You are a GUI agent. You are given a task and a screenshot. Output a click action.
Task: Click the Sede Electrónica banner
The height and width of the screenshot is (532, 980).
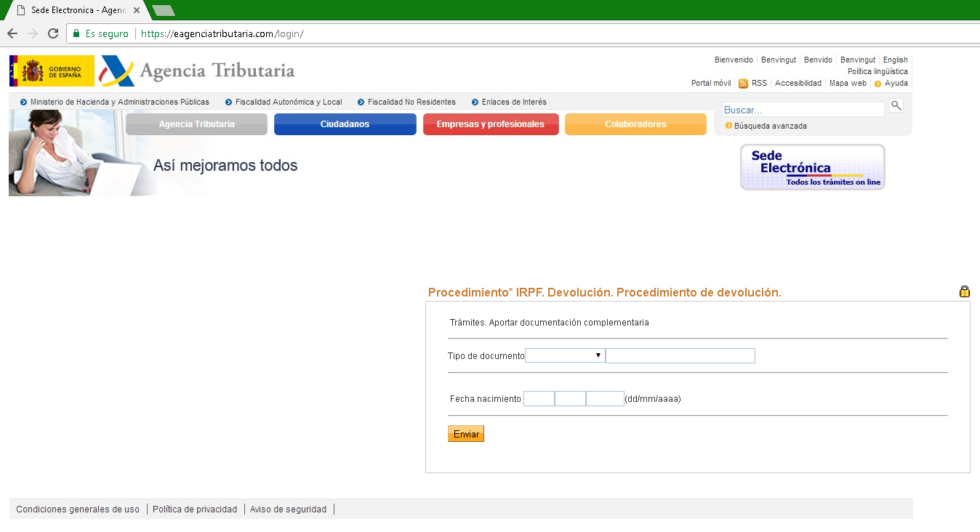tap(812, 167)
